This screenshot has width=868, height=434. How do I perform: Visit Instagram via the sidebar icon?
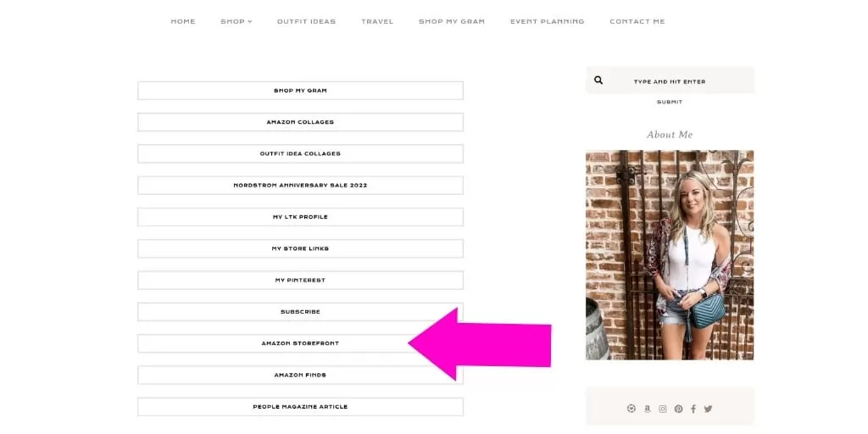pyautogui.click(x=663, y=409)
